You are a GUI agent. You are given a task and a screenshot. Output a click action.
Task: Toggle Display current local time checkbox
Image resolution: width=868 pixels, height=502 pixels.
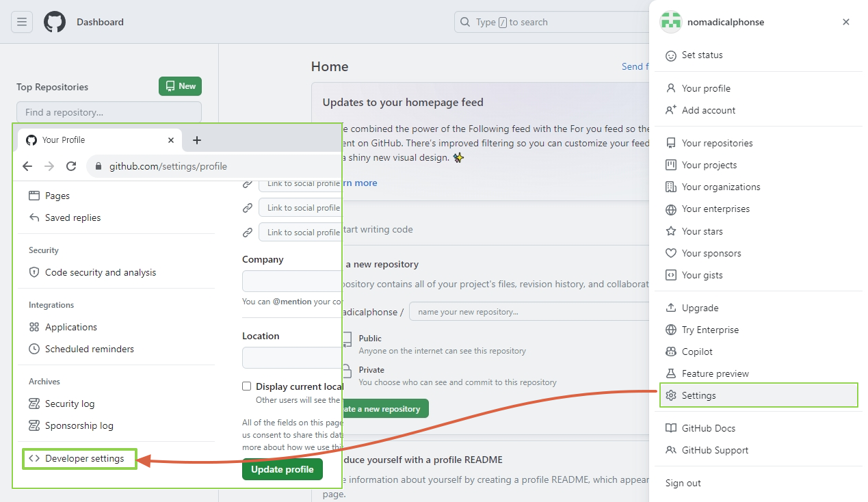pos(247,386)
